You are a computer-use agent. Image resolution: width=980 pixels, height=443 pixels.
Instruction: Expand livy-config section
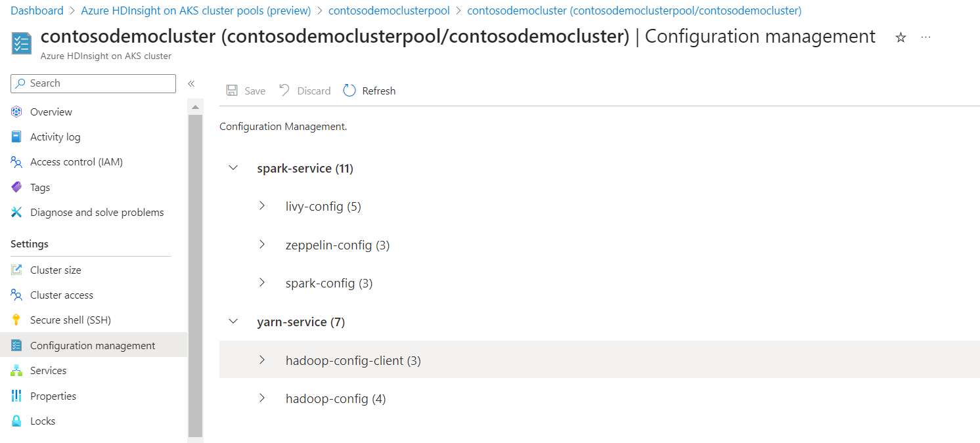click(x=261, y=206)
